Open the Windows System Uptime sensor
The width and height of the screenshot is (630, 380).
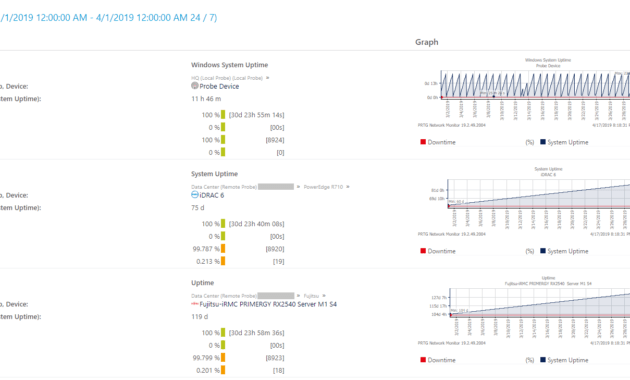pyautogui.click(x=229, y=65)
